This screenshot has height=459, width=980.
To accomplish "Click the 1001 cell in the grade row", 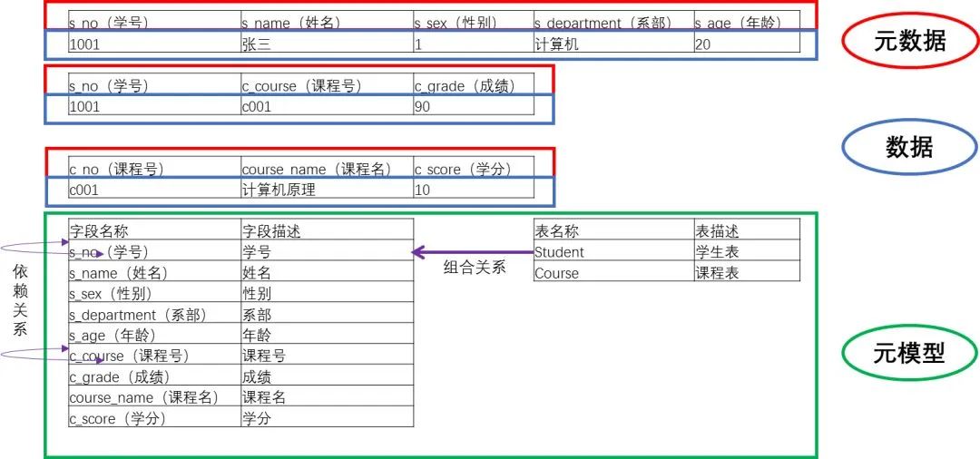I will pos(155,104).
